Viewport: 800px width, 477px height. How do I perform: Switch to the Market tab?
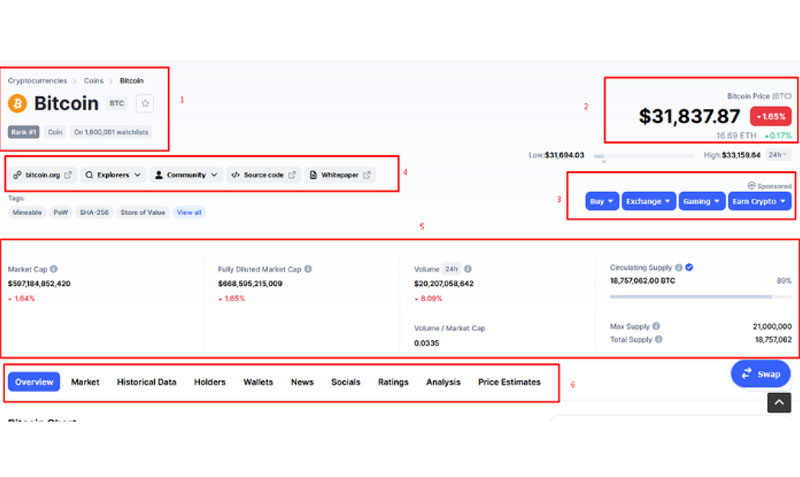pos(85,382)
